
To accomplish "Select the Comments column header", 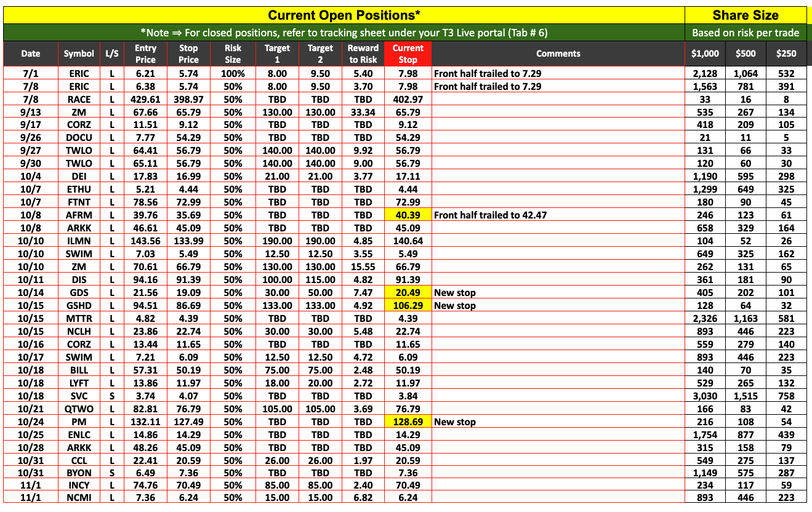I will coord(558,54).
